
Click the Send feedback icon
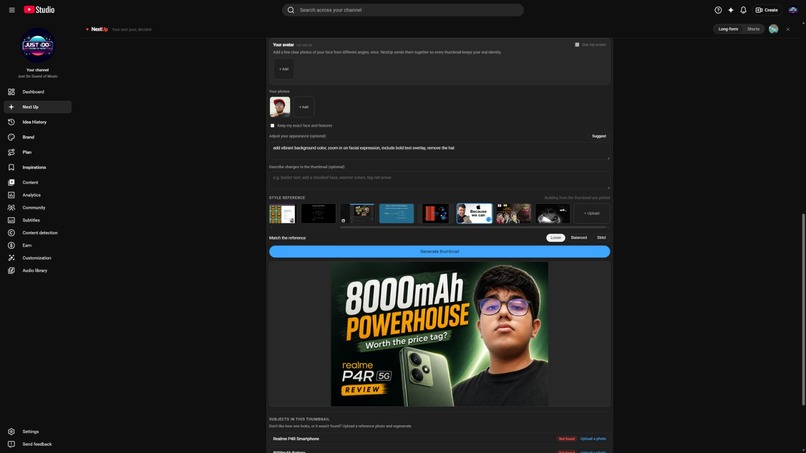(x=11, y=444)
